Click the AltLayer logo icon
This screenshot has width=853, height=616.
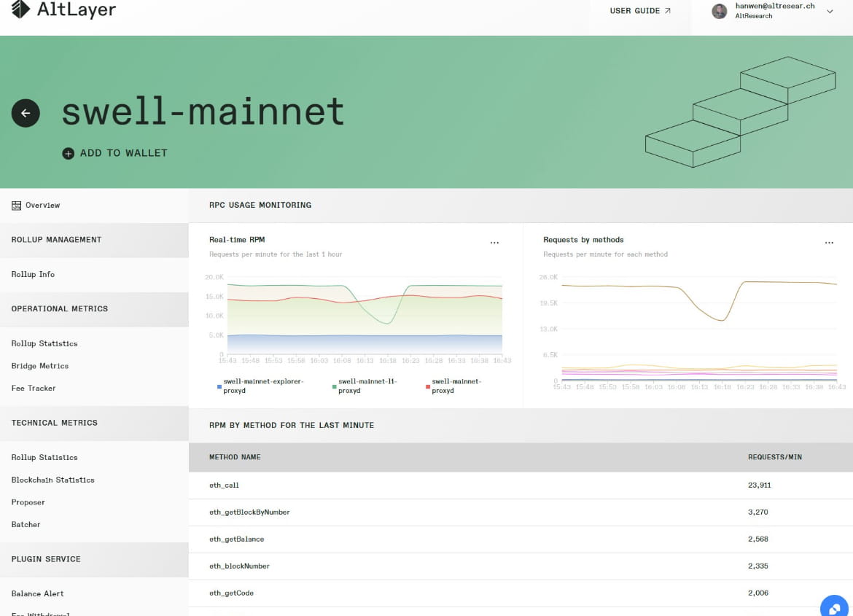(x=20, y=9)
